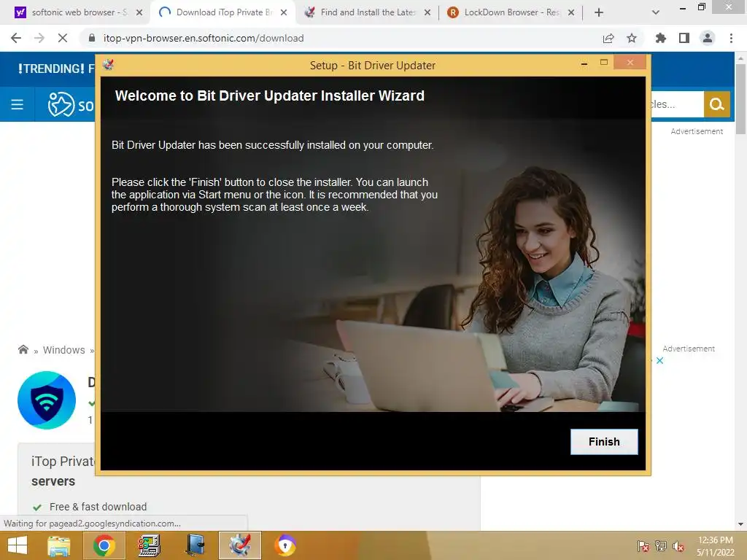This screenshot has height=560, width=747.
Task: Minimize the Bit Driver Updater setup window
Action: 584,63
